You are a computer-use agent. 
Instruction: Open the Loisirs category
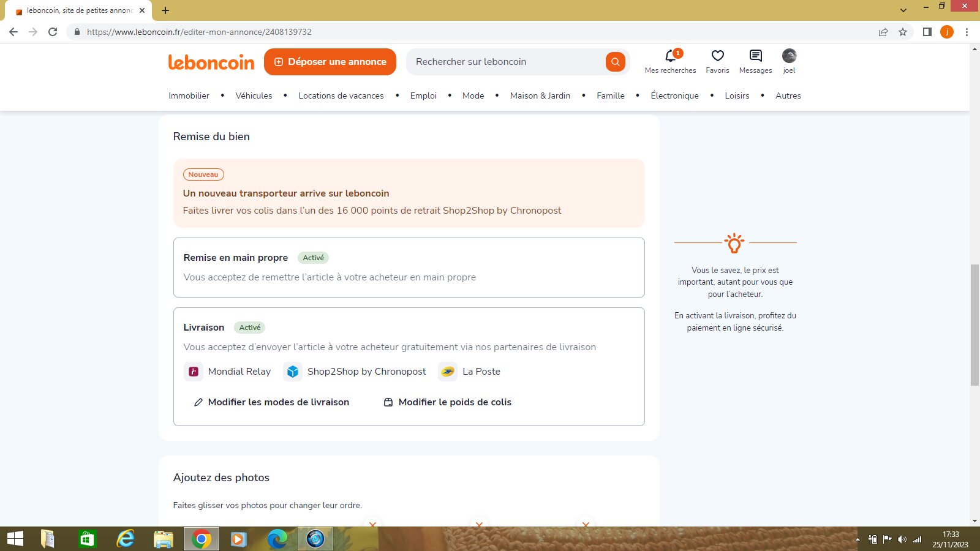(737, 96)
